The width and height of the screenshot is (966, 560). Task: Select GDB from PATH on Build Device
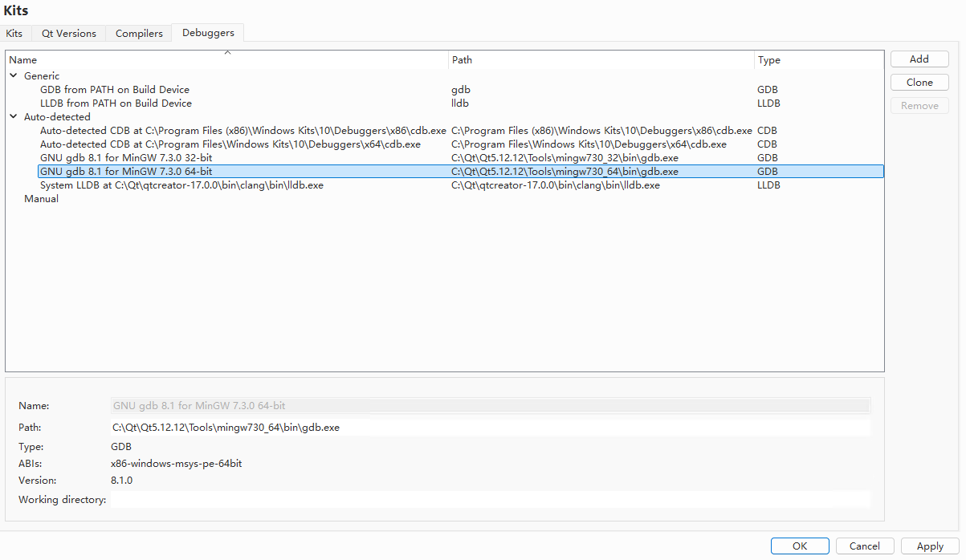[115, 90]
